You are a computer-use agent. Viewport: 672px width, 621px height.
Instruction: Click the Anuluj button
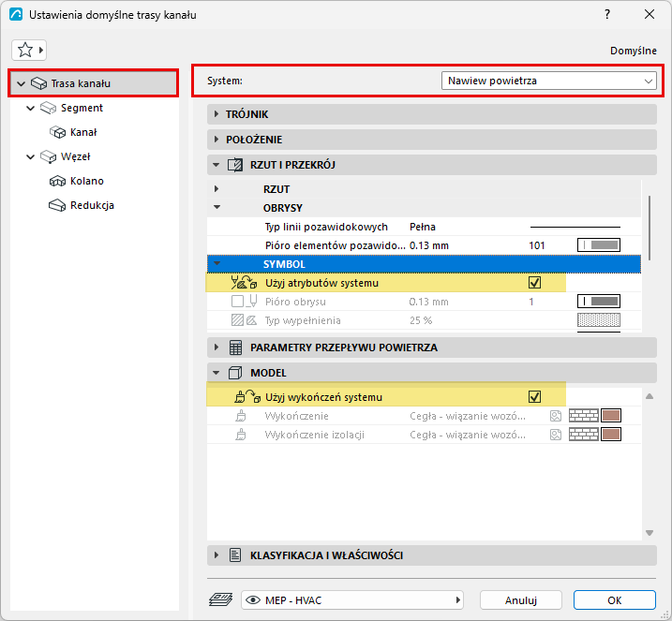tap(521, 600)
